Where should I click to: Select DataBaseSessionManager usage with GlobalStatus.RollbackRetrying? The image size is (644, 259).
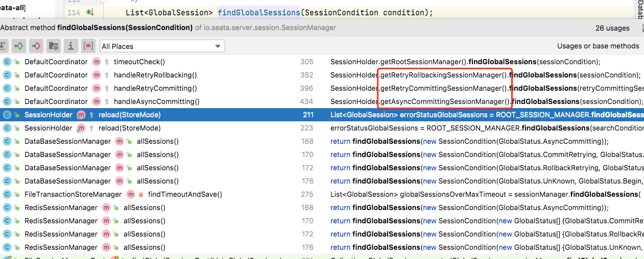click(322, 168)
